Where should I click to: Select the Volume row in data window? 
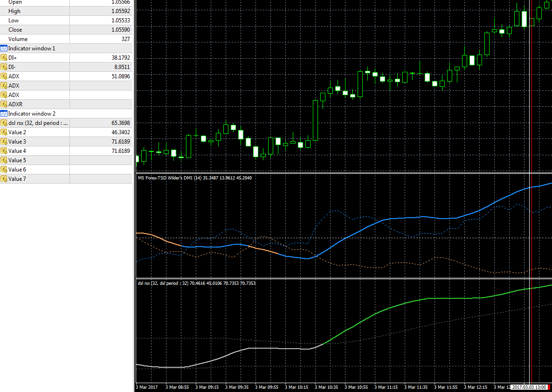pyautogui.click(x=18, y=39)
